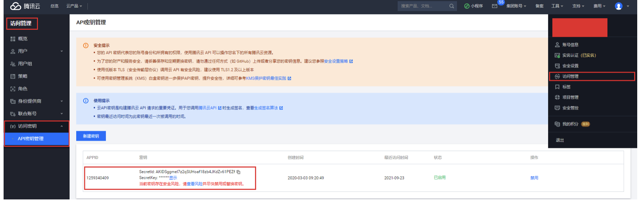The width and height of the screenshot is (644, 203).
Task: Click the 用户 person icon in sidebar
Action: pyautogui.click(x=13, y=51)
